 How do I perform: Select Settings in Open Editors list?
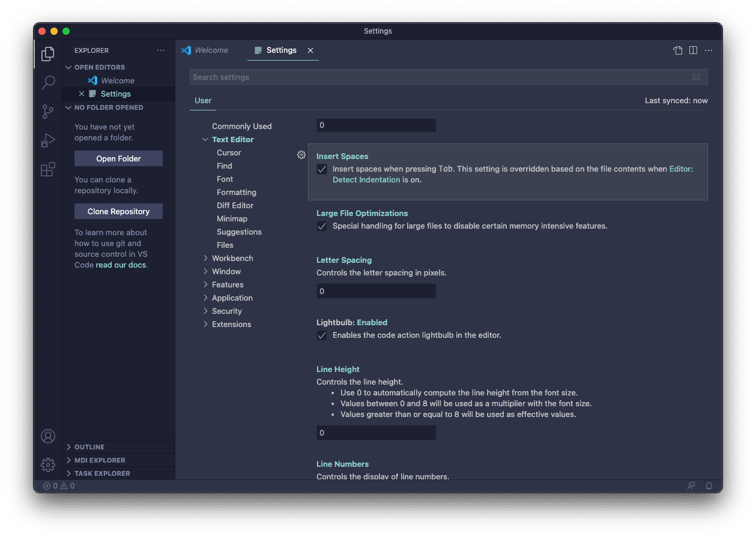click(x=118, y=94)
